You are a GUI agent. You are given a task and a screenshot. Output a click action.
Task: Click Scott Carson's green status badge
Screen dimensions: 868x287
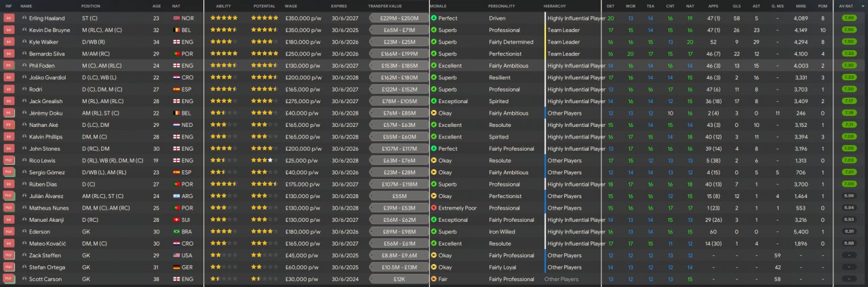pos(9,279)
